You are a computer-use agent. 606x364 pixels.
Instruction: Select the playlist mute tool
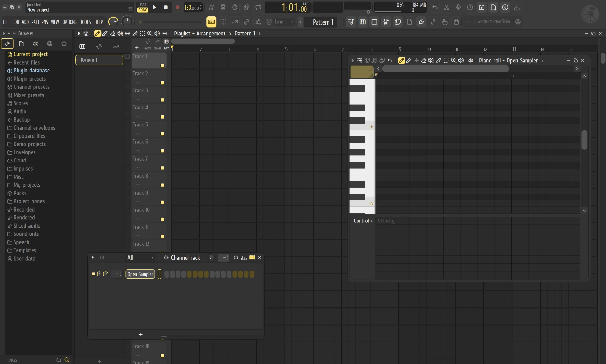tap(120, 33)
